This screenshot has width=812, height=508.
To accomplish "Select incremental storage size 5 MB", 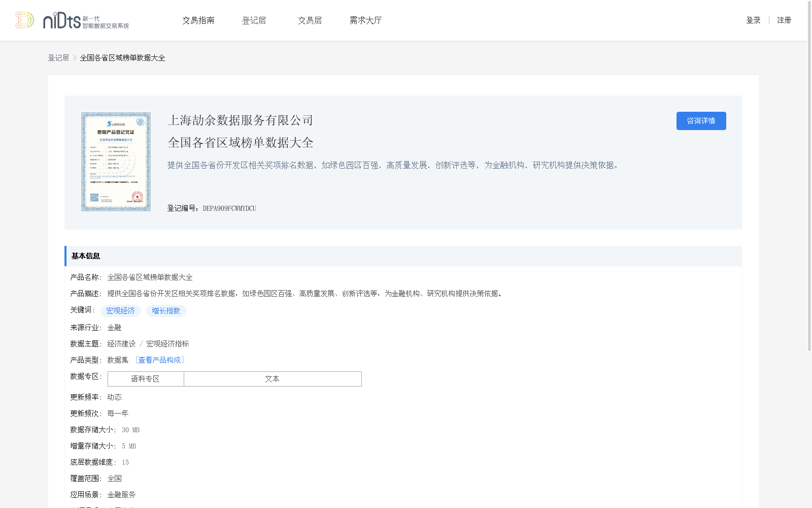I will (129, 446).
